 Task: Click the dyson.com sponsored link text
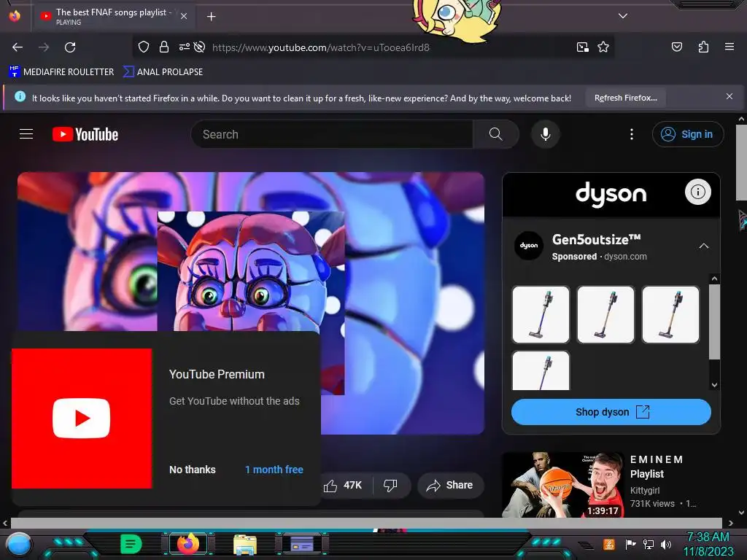(625, 257)
